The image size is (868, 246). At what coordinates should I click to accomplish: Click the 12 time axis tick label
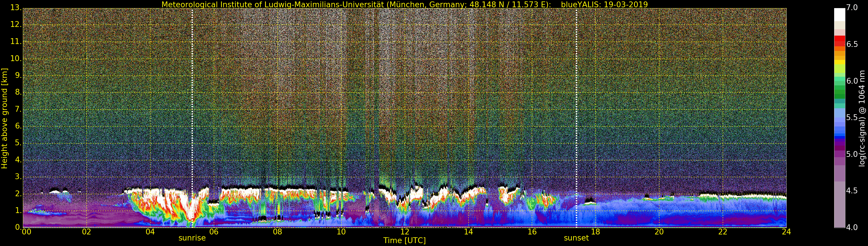pos(405,232)
